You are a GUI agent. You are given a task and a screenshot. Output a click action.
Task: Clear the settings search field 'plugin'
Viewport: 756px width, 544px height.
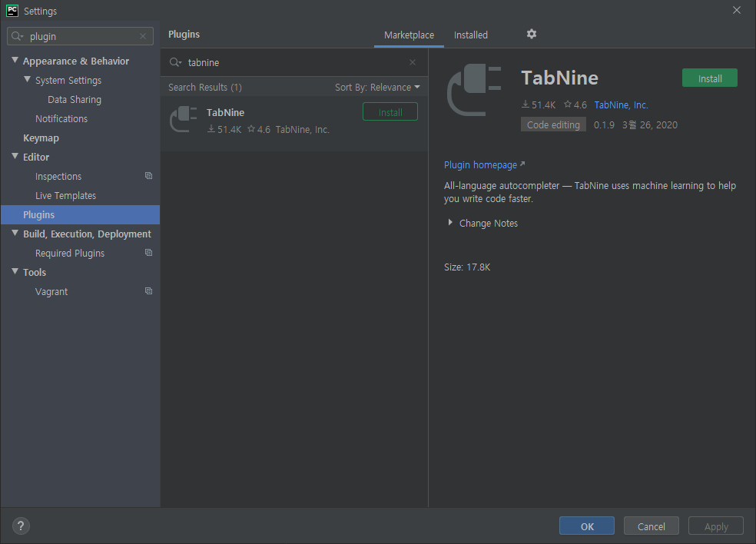[143, 36]
